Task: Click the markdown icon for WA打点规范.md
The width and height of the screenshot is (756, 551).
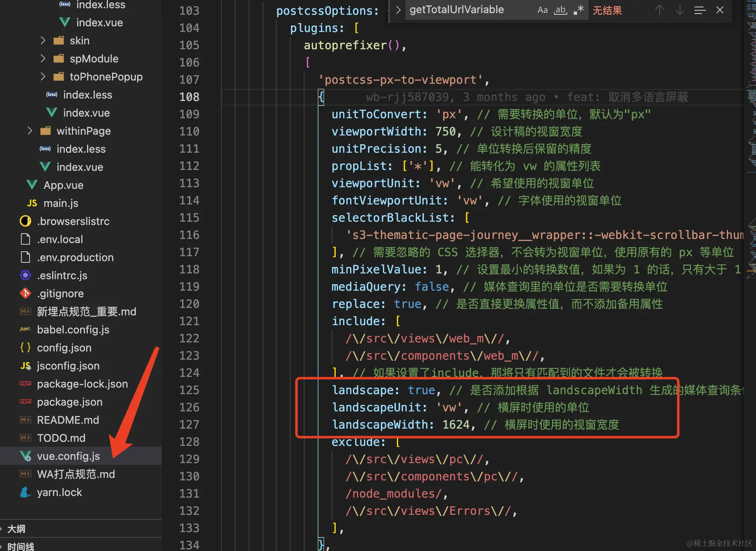Action: pyautogui.click(x=25, y=474)
